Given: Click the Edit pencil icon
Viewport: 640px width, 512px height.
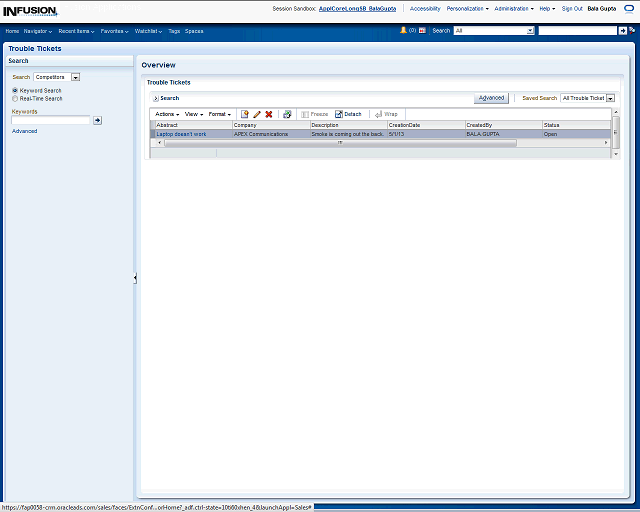Looking at the screenshot, I should tap(257, 115).
